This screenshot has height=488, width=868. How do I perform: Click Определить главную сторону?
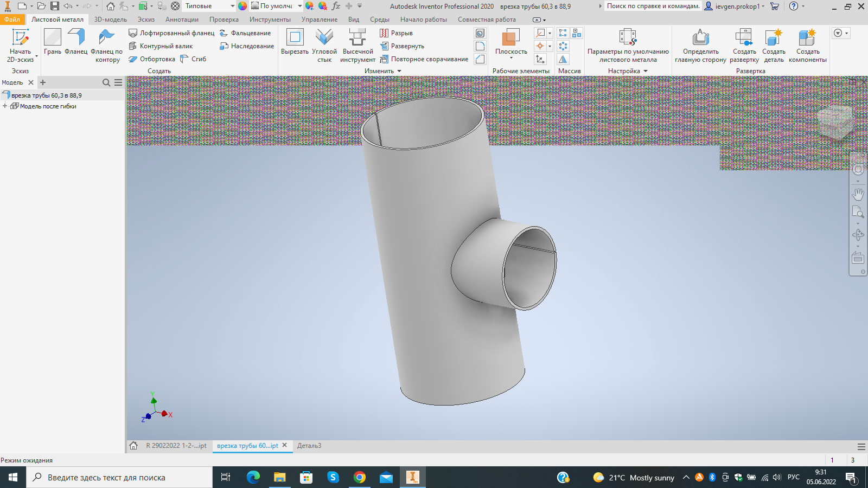700,46
